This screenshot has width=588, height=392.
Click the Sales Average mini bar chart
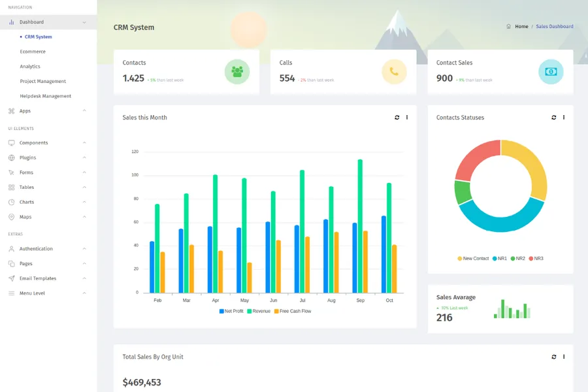[512, 309]
